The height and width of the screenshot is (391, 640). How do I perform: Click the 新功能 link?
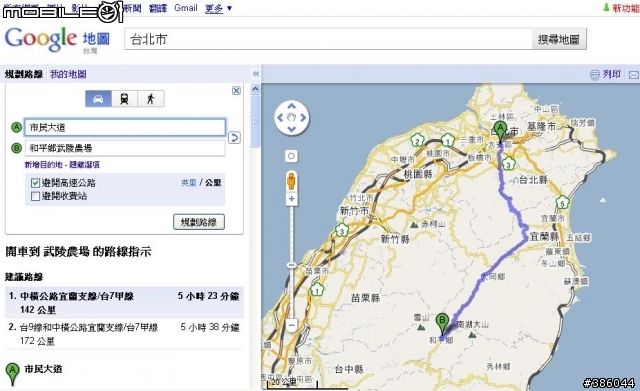click(x=626, y=8)
